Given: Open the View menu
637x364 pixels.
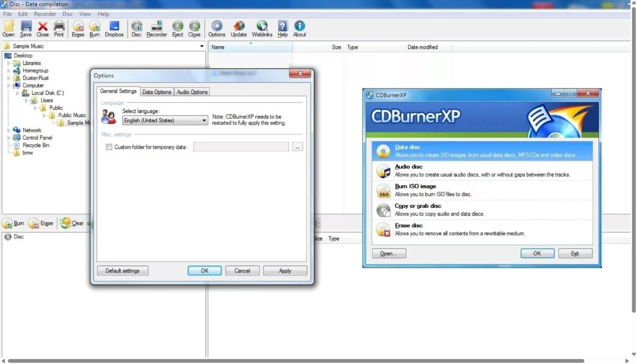Looking at the screenshot, I should [85, 14].
